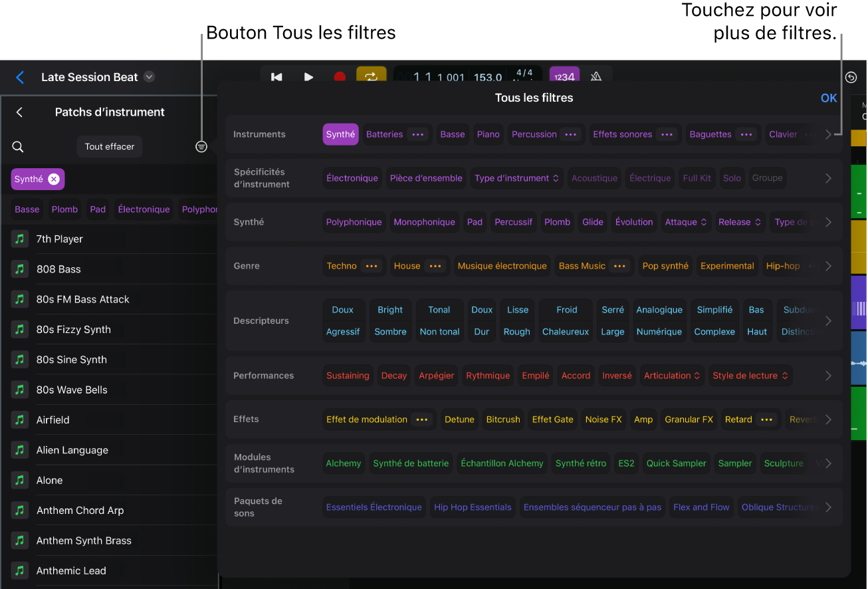This screenshot has height=589, width=868.
Task: Click the tempo display value 153.0
Action: point(487,77)
